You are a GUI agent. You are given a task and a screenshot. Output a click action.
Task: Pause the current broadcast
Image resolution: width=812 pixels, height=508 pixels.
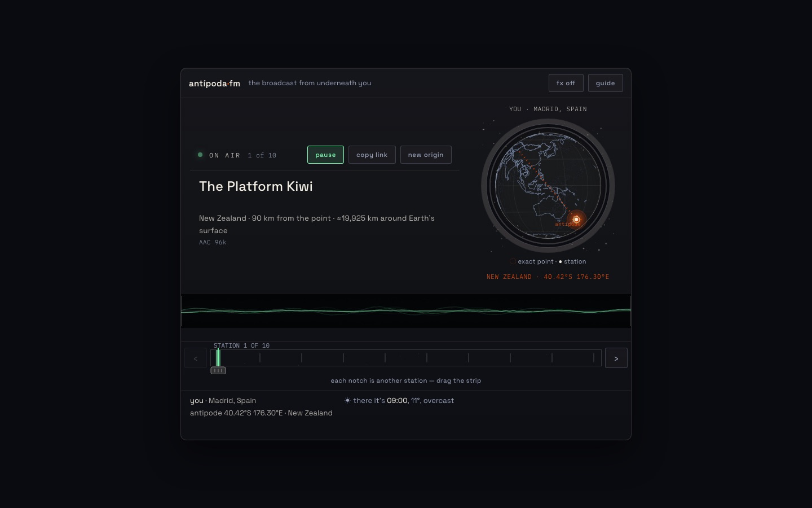point(325,155)
